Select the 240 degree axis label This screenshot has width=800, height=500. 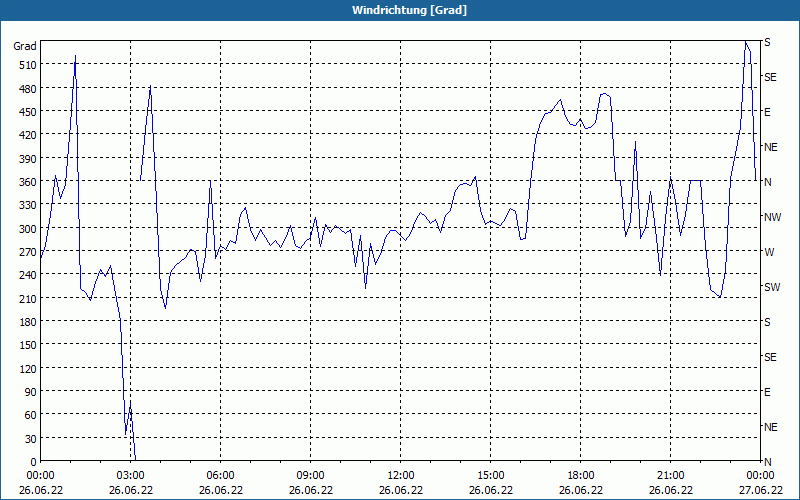point(28,275)
